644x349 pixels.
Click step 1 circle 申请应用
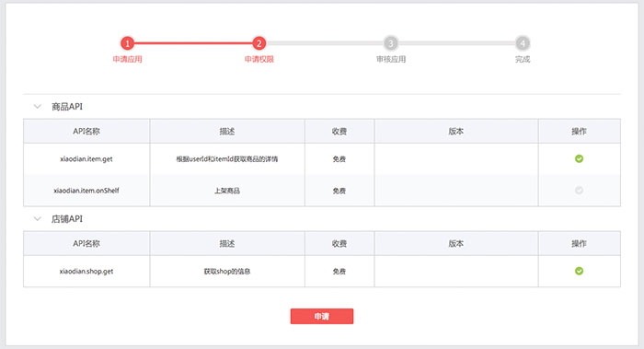(x=127, y=43)
